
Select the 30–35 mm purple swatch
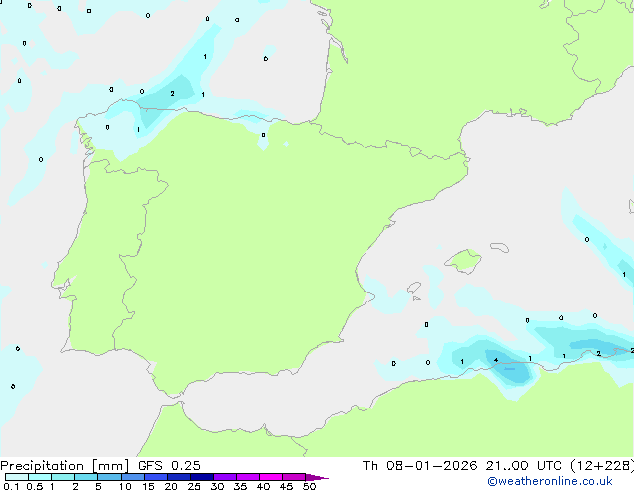pyautogui.click(x=224, y=477)
